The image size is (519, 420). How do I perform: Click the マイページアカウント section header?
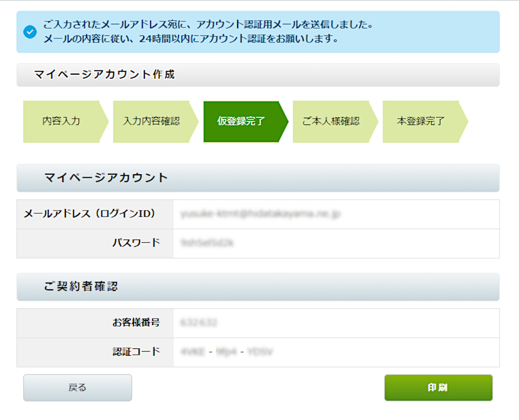pos(258,178)
